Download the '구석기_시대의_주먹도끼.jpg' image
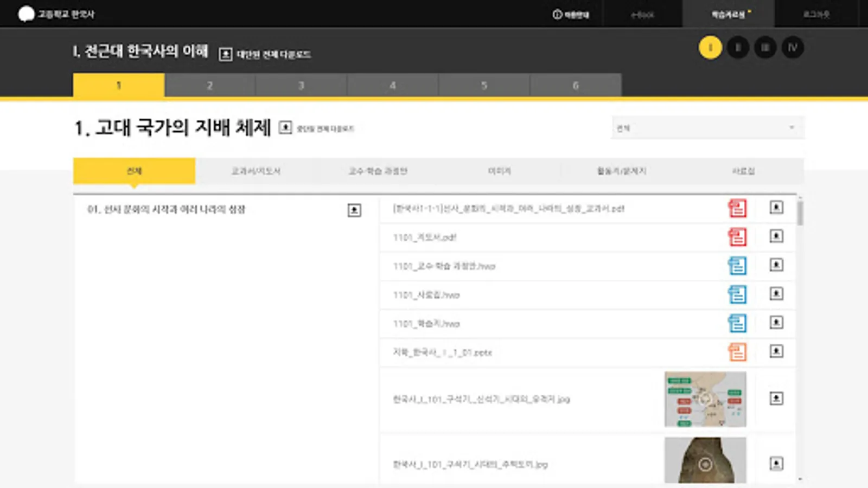Image resolution: width=868 pixels, height=488 pixels. [776, 464]
